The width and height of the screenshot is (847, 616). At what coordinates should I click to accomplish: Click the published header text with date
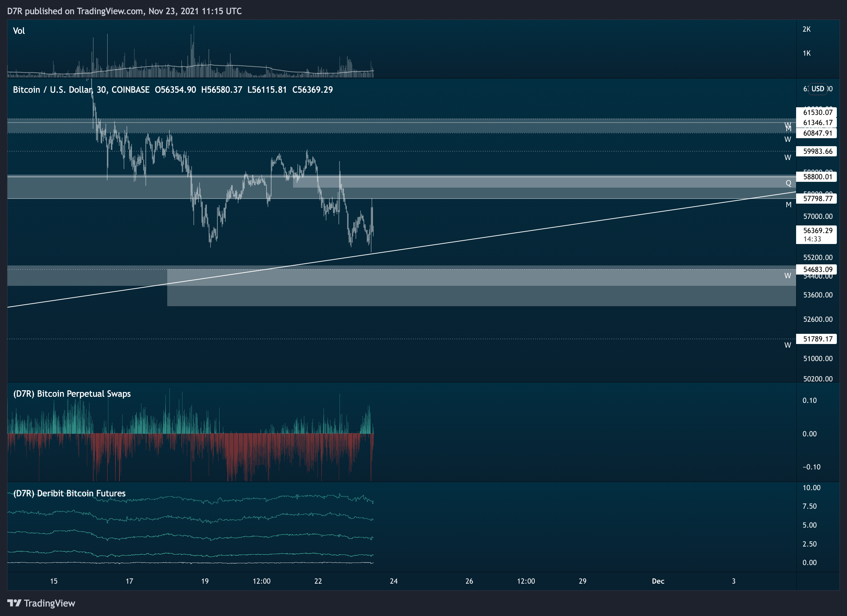tap(124, 11)
